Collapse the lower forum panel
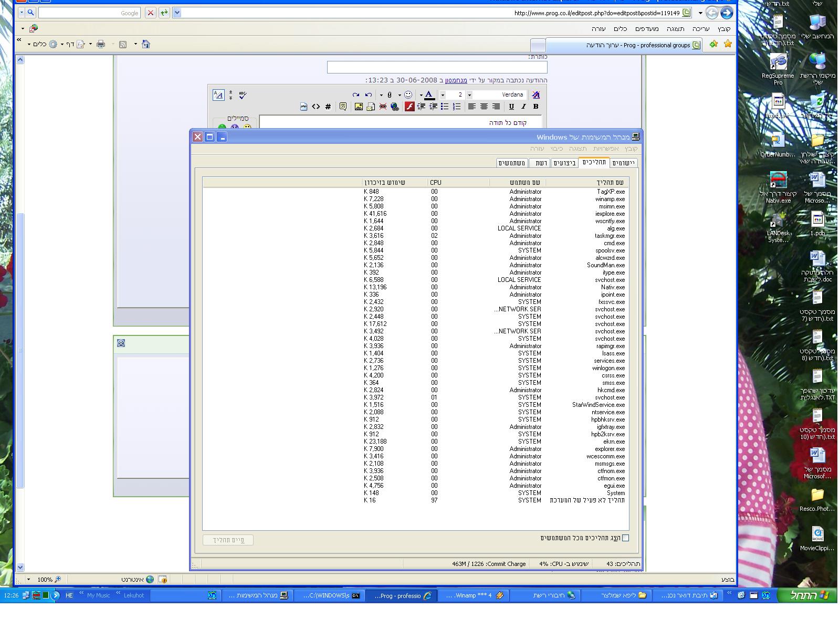Image resolution: width=840 pixels, height=630 pixels. (x=121, y=343)
